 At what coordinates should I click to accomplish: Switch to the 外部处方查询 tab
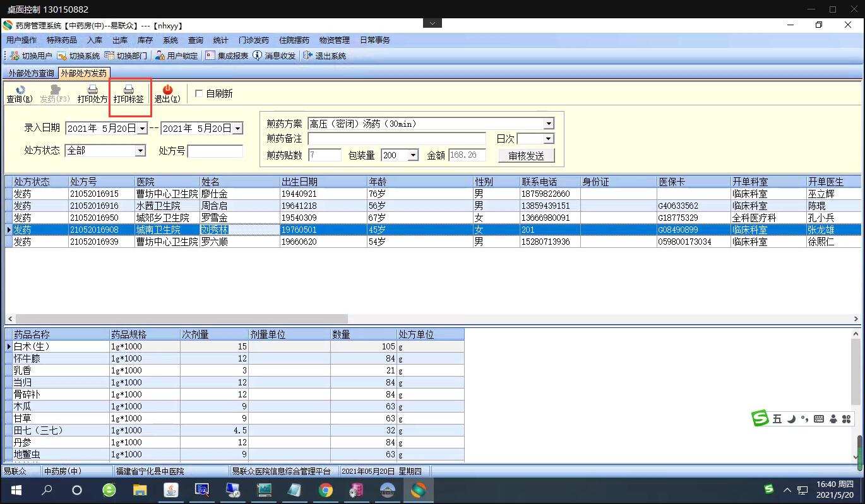[31, 73]
